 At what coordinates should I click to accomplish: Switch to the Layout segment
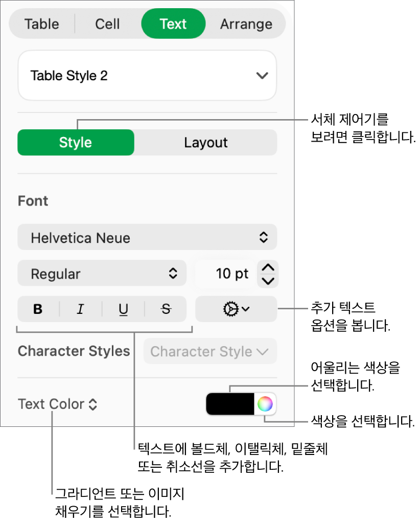tap(205, 143)
